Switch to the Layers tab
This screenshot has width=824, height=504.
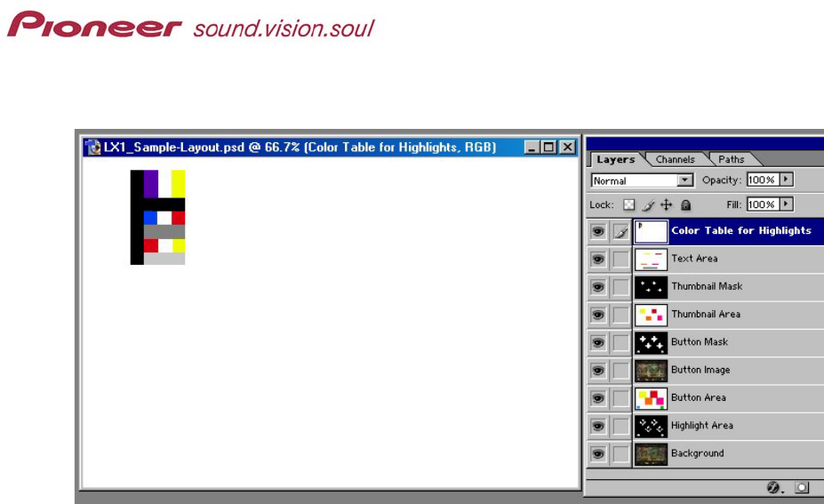coord(615,159)
